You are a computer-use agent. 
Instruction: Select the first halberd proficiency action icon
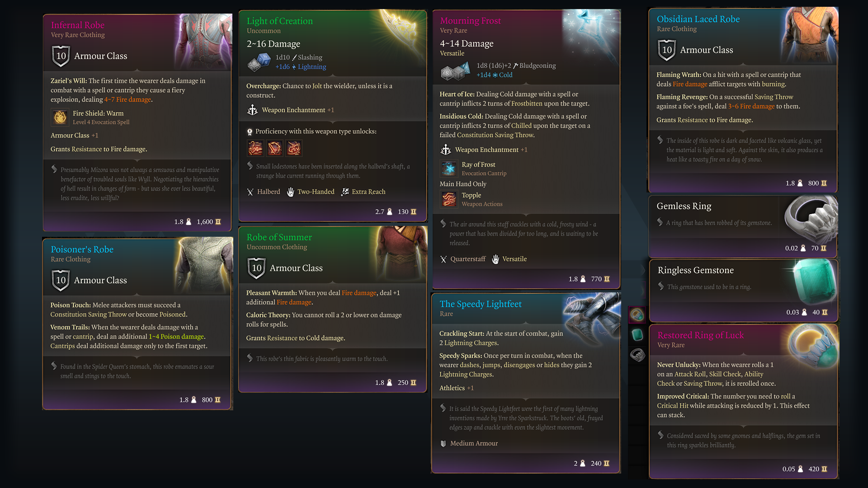255,148
